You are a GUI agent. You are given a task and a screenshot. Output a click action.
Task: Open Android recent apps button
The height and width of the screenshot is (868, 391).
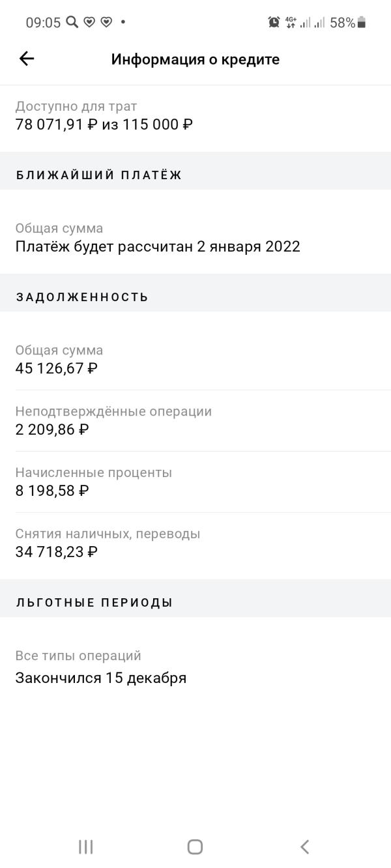pyautogui.click(x=85, y=846)
